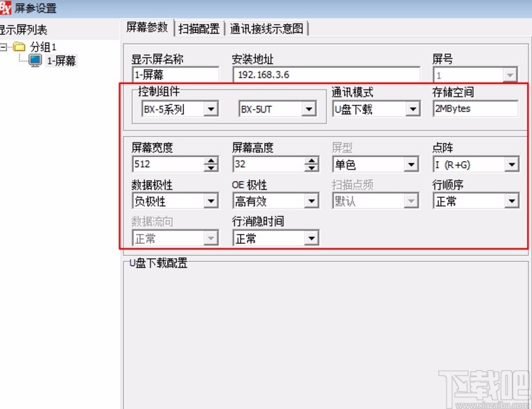532x409 pixels.
Task: Click the 存储空间 field showing 2MBytes
Action: tap(475, 109)
